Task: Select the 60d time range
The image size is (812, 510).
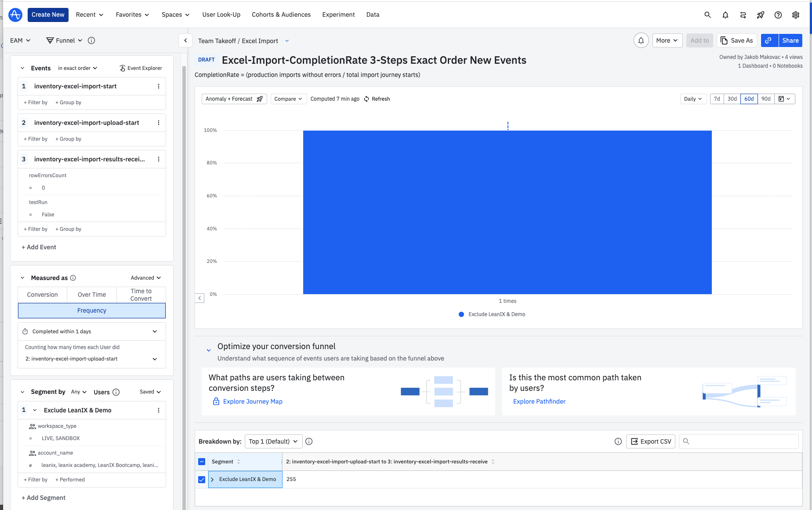Action: pyautogui.click(x=749, y=99)
